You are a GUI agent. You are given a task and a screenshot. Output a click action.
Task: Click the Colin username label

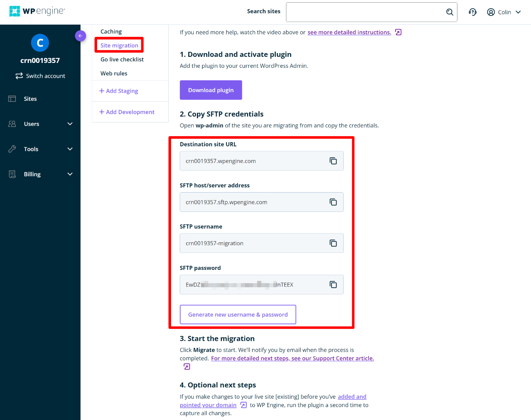pyautogui.click(x=504, y=12)
